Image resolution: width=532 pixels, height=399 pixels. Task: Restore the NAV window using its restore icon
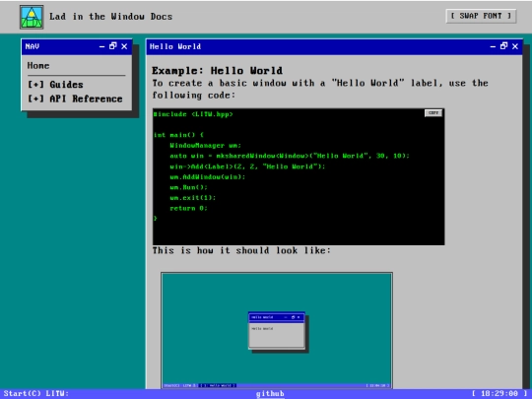point(113,46)
